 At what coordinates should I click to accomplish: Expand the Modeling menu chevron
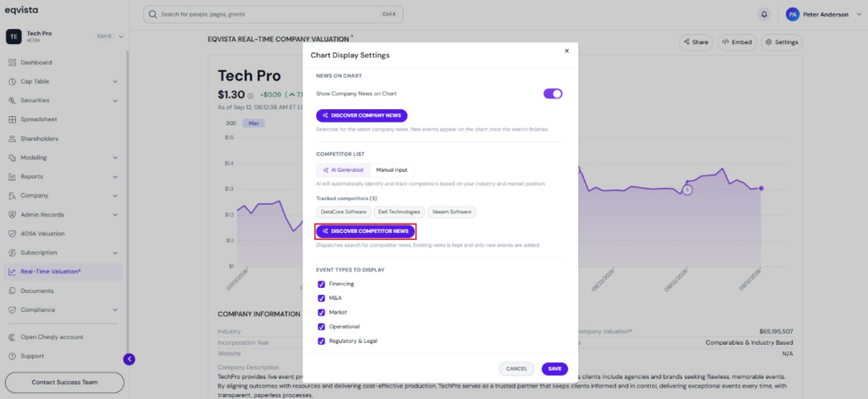115,158
